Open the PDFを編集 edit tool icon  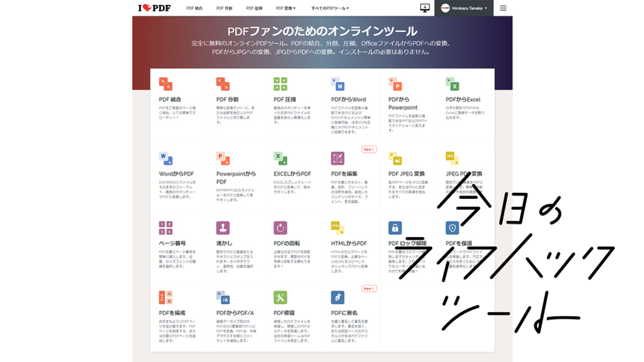(338, 158)
